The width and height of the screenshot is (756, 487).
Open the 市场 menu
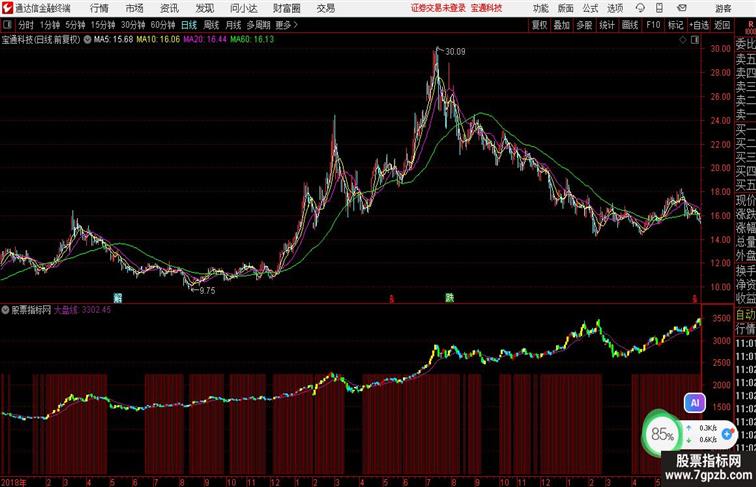(135, 8)
